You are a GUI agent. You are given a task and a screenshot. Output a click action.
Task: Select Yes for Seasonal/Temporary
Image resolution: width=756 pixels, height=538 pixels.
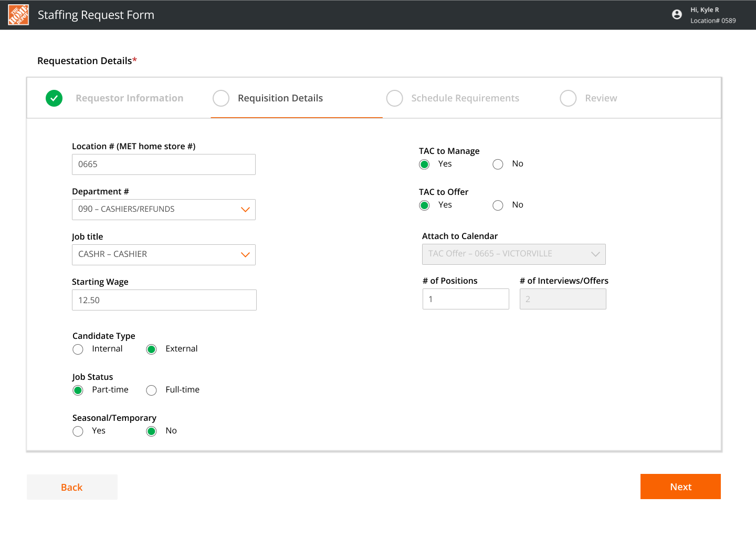click(x=78, y=431)
